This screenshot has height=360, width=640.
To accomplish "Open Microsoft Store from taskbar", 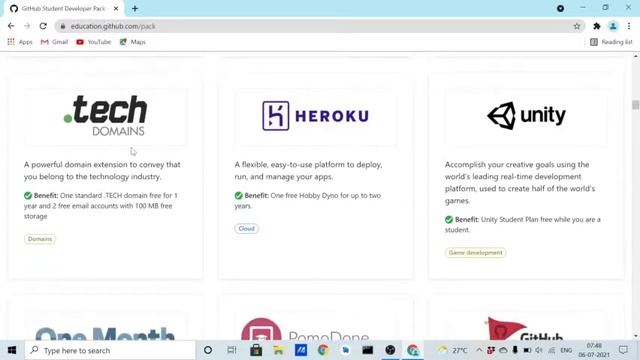I will click(x=256, y=350).
